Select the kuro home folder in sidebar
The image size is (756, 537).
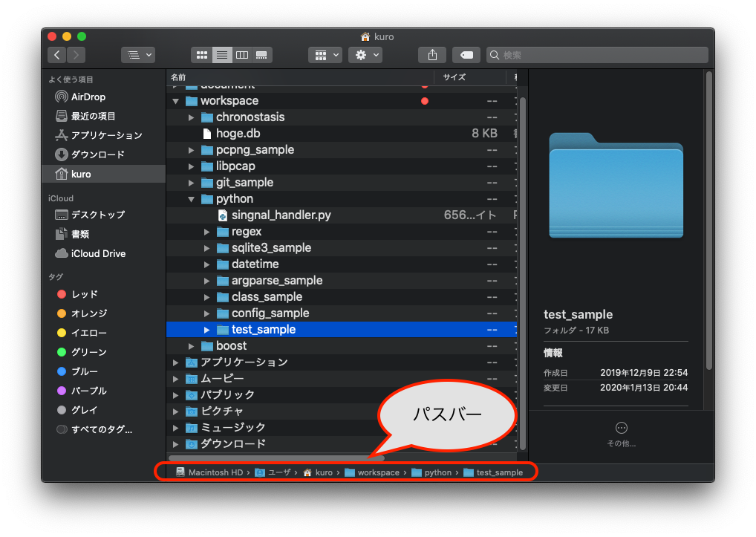(x=103, y=174)
